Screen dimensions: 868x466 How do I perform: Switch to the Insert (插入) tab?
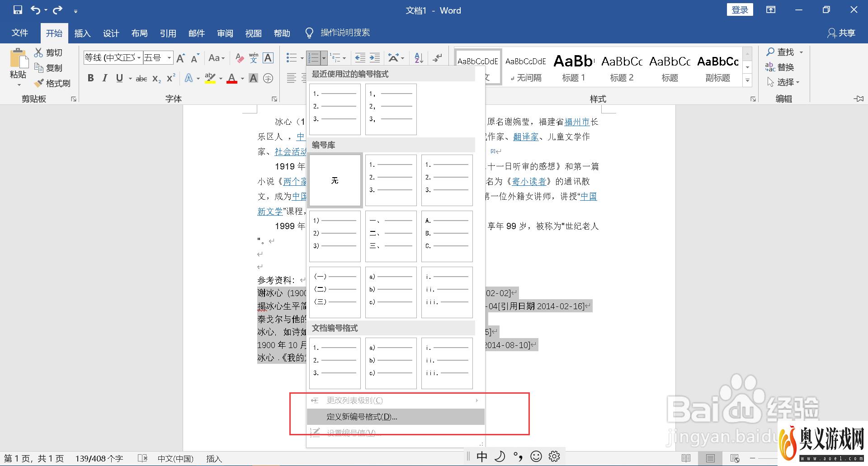coord(82,33)
